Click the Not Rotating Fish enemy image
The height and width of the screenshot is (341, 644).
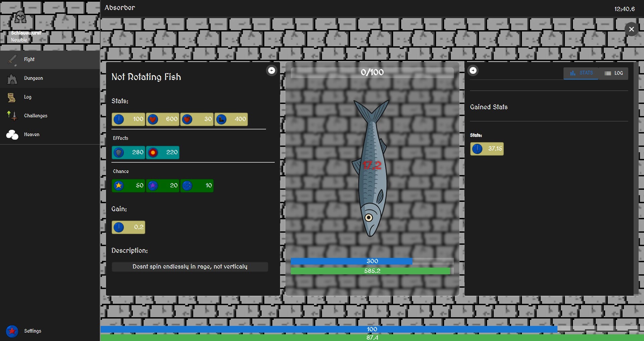click(371, 168)
